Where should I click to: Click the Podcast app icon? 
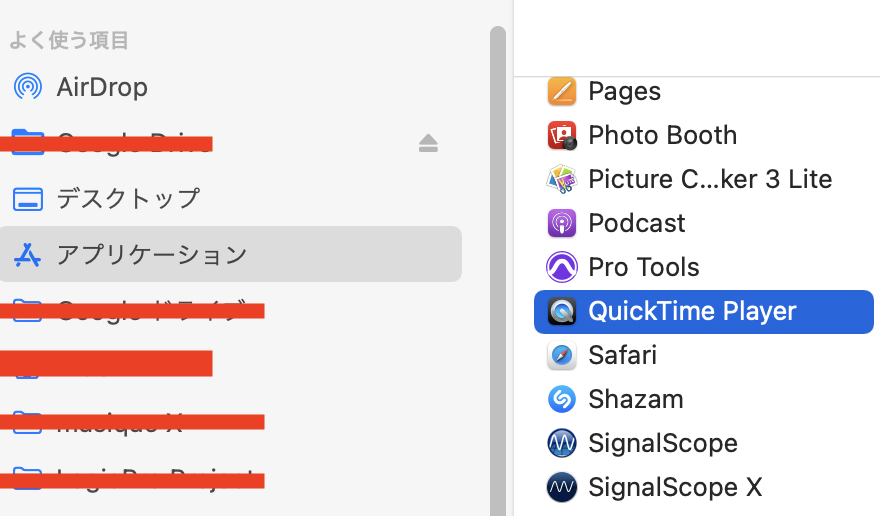tap(562, 223)
